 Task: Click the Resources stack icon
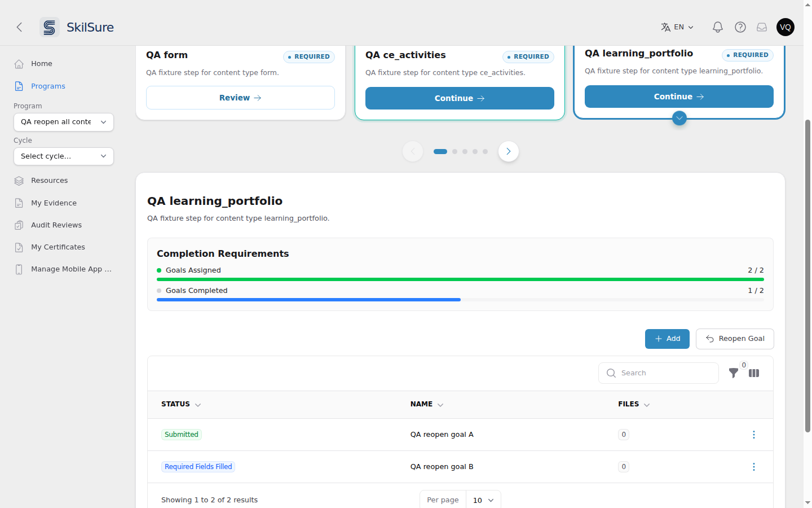(x=19, y=181)
